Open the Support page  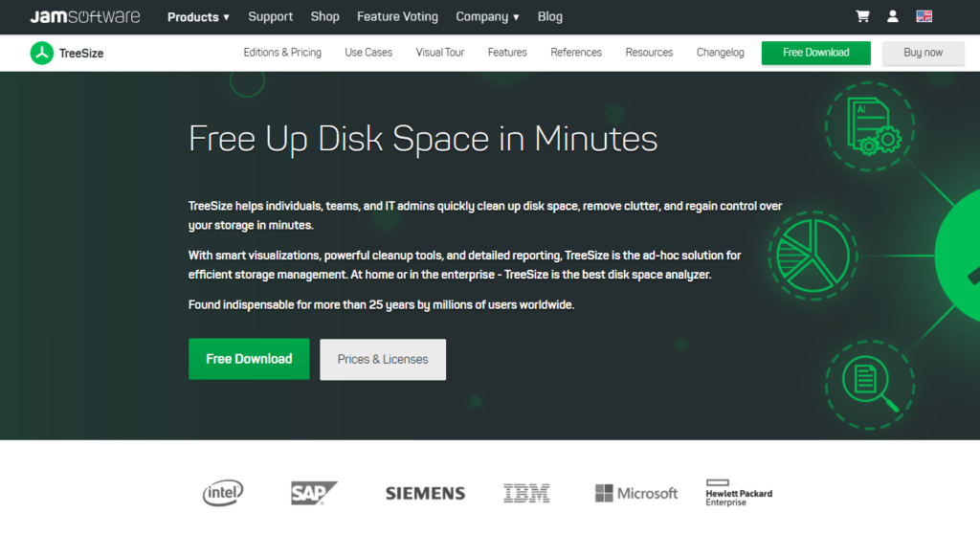click(271, 17)
